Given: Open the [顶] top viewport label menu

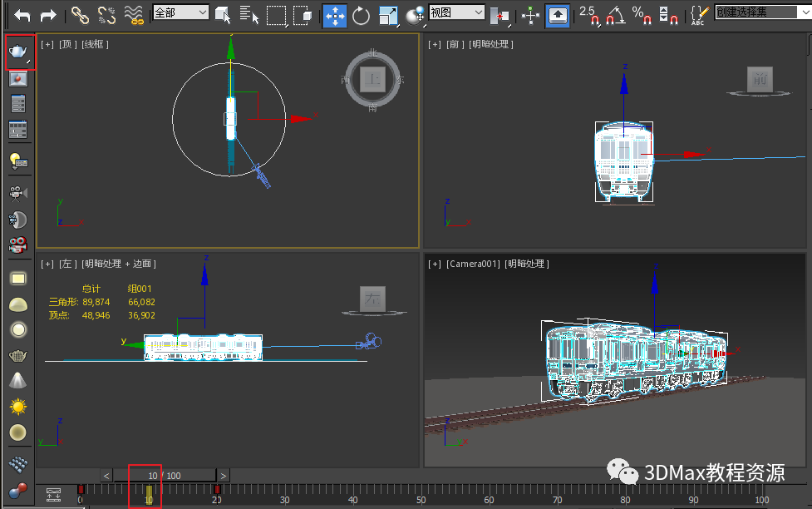Looking at the screenshot, I should tap(66, 44).
